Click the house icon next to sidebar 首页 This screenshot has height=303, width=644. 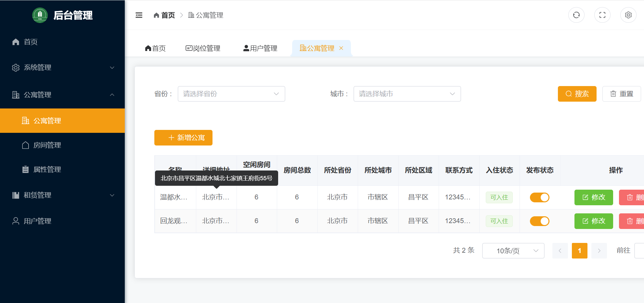tap(16, 42)
